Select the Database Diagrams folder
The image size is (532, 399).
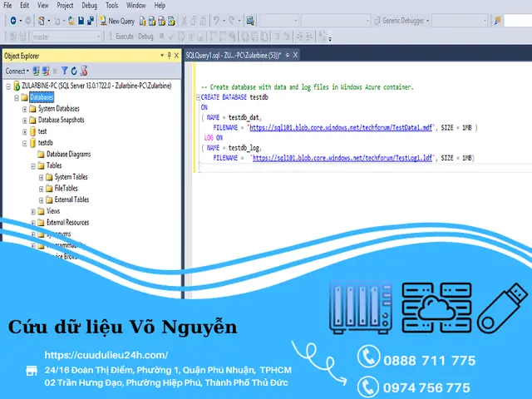coord(68,155)
